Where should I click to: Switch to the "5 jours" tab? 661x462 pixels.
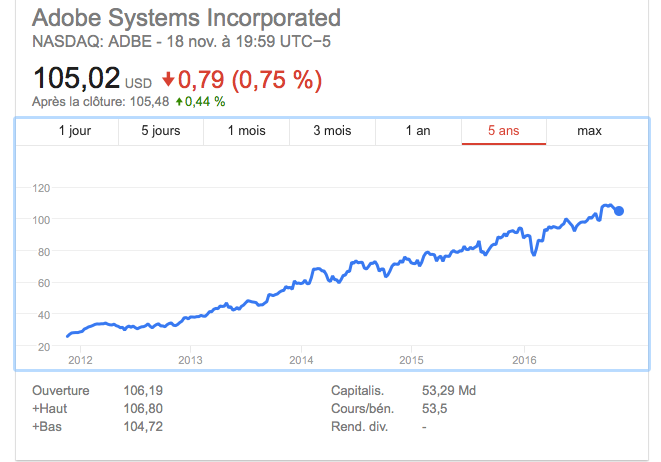point(161,131)
